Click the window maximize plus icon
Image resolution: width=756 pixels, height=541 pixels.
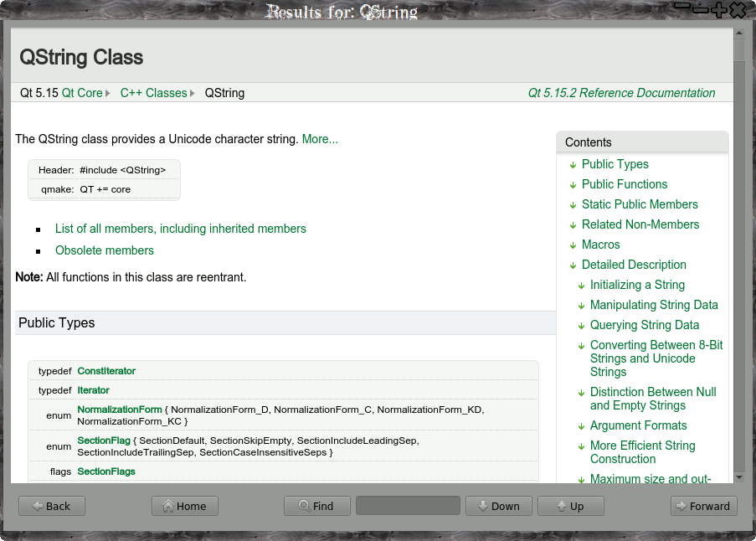(x=718, y=10)
